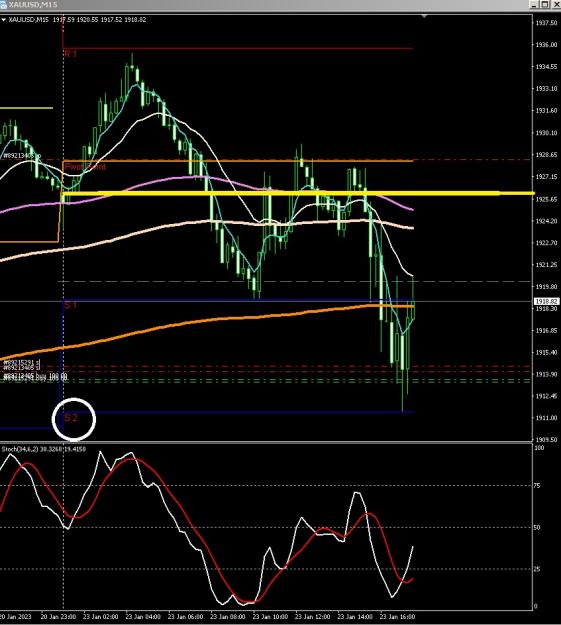Click the 1922.70 price axis label

click(x=546, y=243)
